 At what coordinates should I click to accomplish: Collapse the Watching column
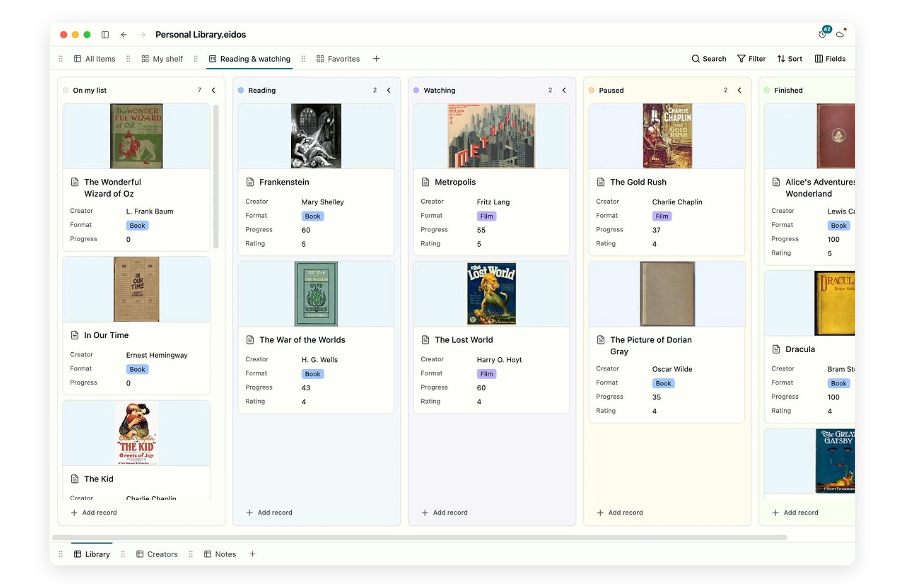point(564,90)
